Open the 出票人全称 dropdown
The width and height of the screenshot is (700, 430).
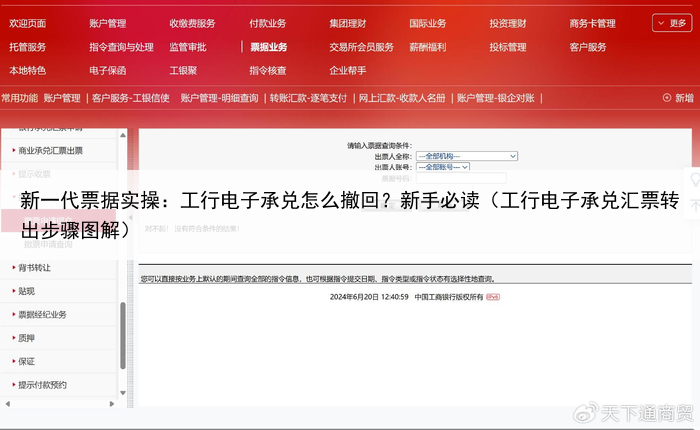[x=466, y=156]
